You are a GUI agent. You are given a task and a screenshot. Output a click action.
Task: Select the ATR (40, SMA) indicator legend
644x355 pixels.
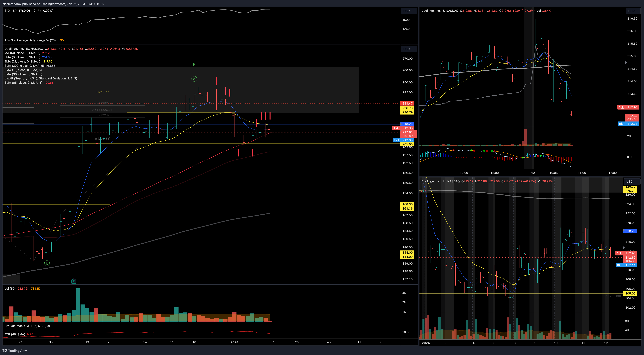(15, 335)
